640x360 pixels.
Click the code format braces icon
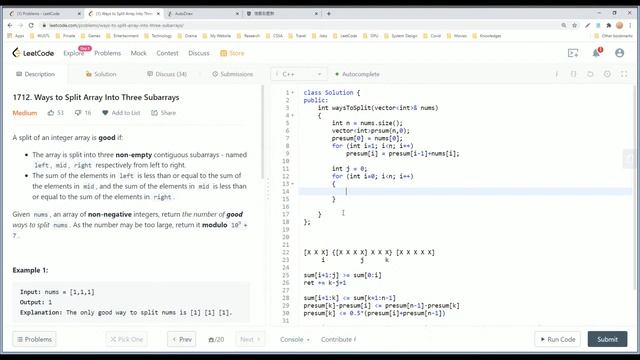573,74
